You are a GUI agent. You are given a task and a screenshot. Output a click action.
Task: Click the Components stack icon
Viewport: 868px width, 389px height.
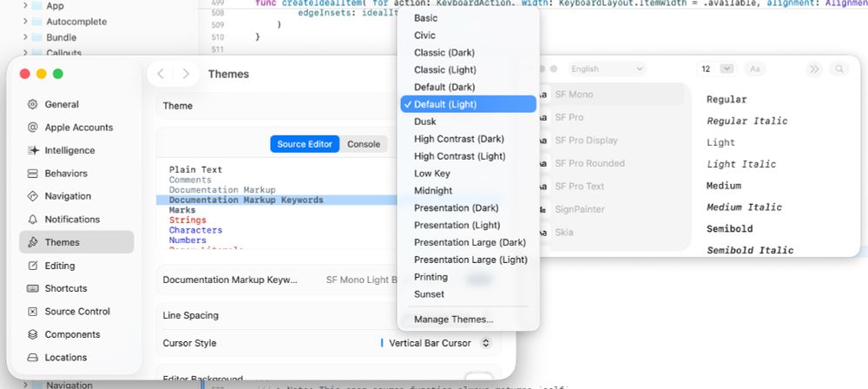[33, 334]
